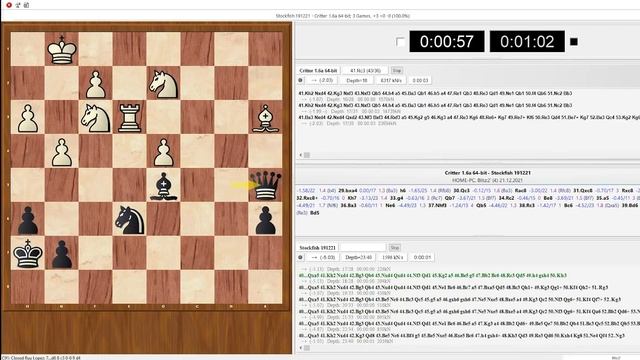Viewport: 640px width, 360px height.
Task: Click Critter current move field 41.Nc3
Action: (x=365, y=71)
